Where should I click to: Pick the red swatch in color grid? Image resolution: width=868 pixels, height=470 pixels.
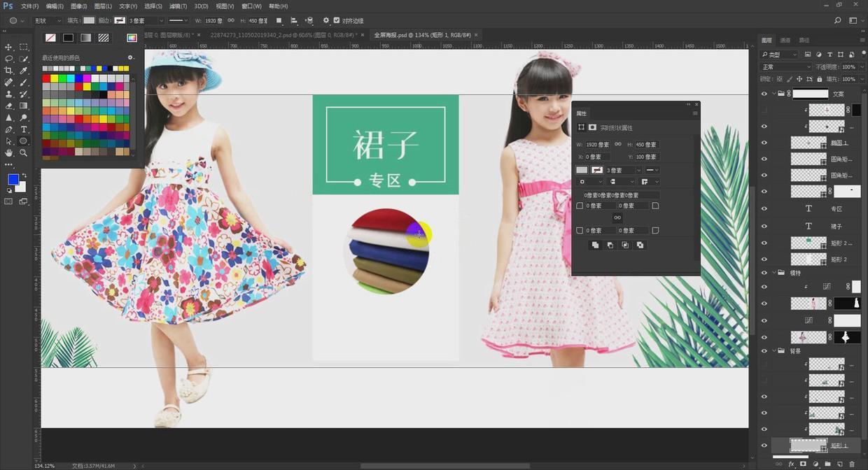coord(46,78)
